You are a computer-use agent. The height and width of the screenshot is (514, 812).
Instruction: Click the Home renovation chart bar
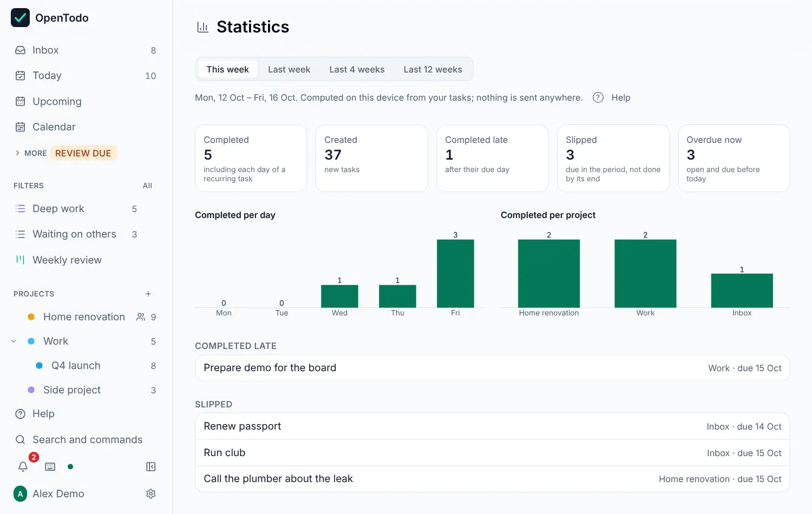click(x=549, y=274)
